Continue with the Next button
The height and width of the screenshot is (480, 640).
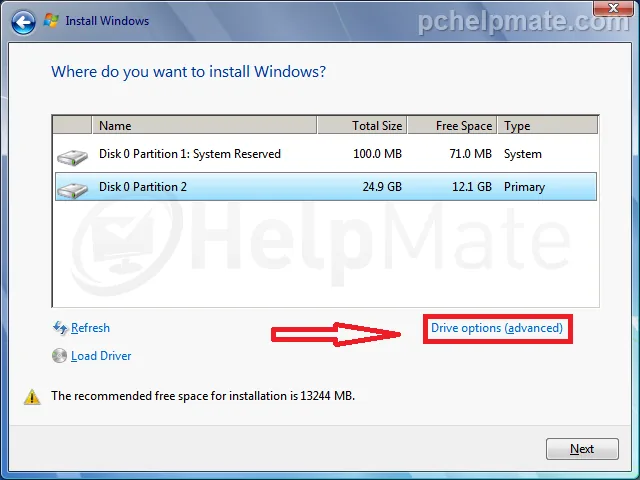click(x=582, y=449)
